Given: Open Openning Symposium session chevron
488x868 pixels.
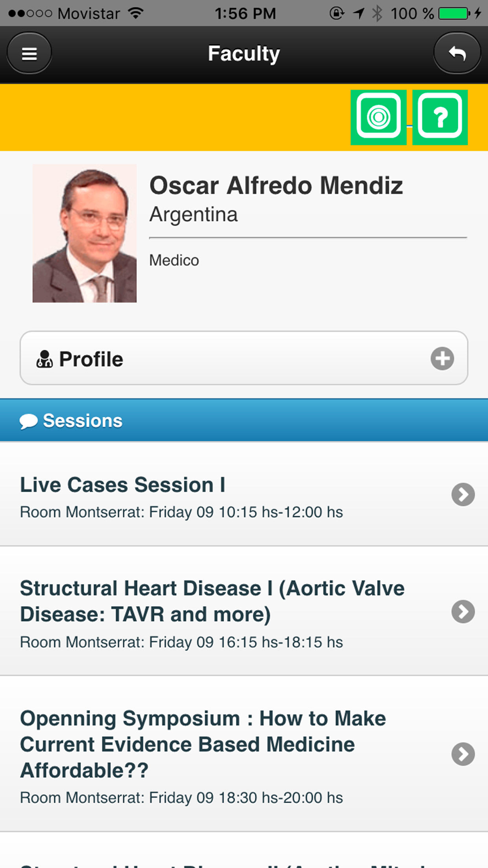Looking at the screenshot, I should pos(463,754).
